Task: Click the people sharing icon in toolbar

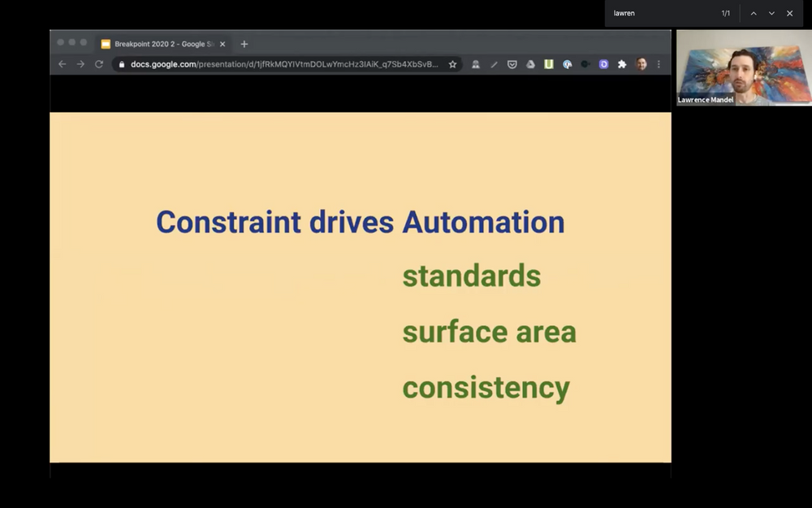Action: (475, 63)
